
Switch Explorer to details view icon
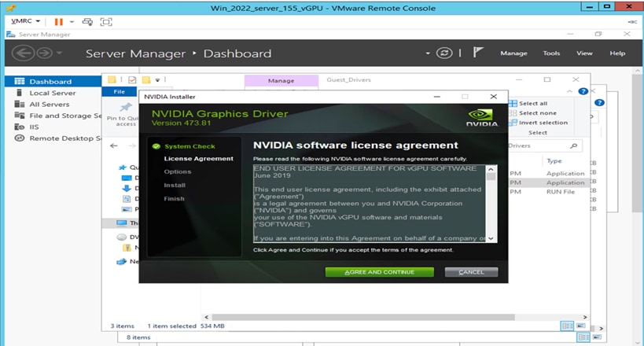(567, 326)
